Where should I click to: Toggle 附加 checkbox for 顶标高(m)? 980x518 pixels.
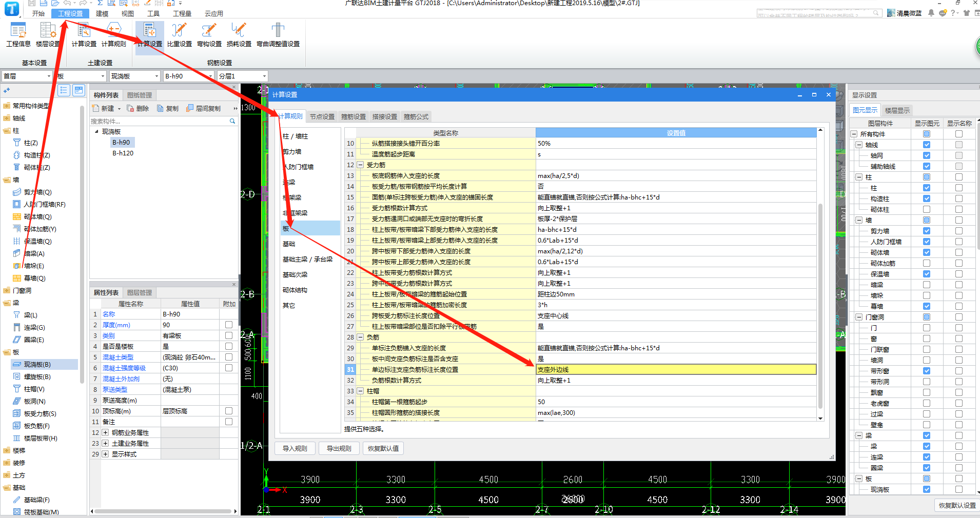coord(229,411)
